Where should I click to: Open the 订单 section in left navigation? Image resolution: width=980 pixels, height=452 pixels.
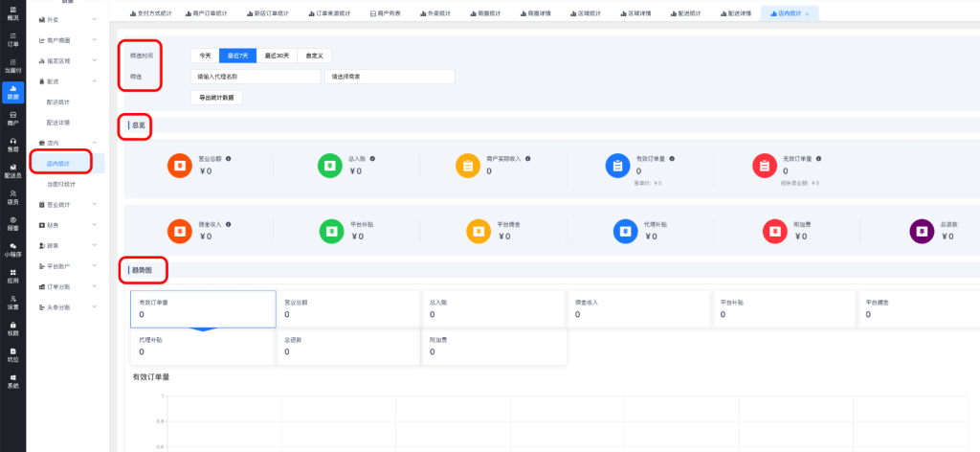click(x=12, y=40)
